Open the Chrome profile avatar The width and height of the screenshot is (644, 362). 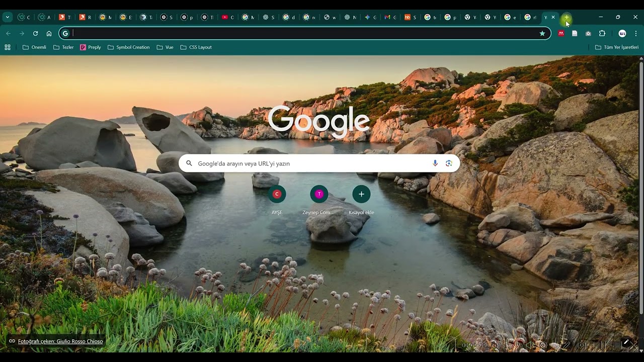coord(622,33)
